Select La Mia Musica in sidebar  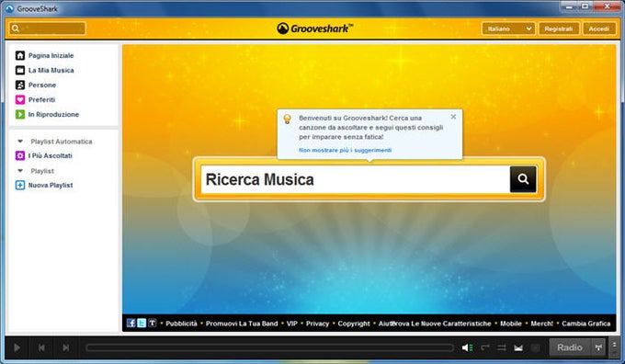point(51,70)
